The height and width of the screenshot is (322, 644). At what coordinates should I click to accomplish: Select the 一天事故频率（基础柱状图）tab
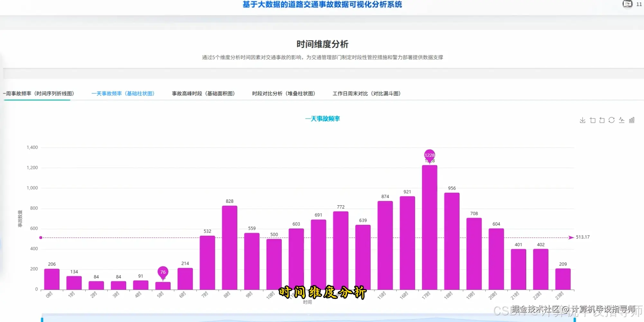click(123, 94)
